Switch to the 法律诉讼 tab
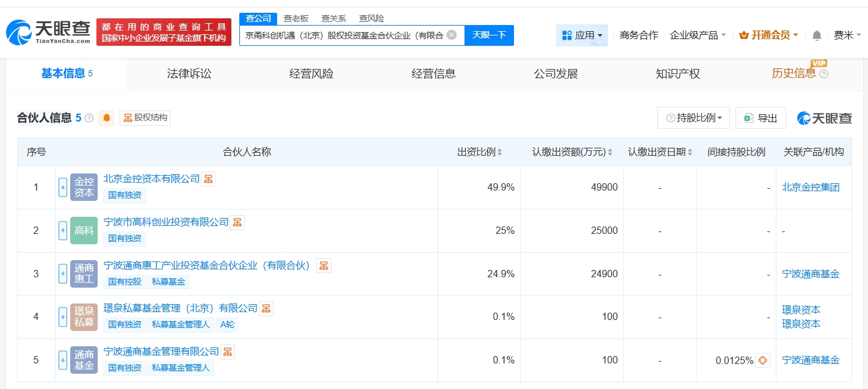 pos(189,74)
